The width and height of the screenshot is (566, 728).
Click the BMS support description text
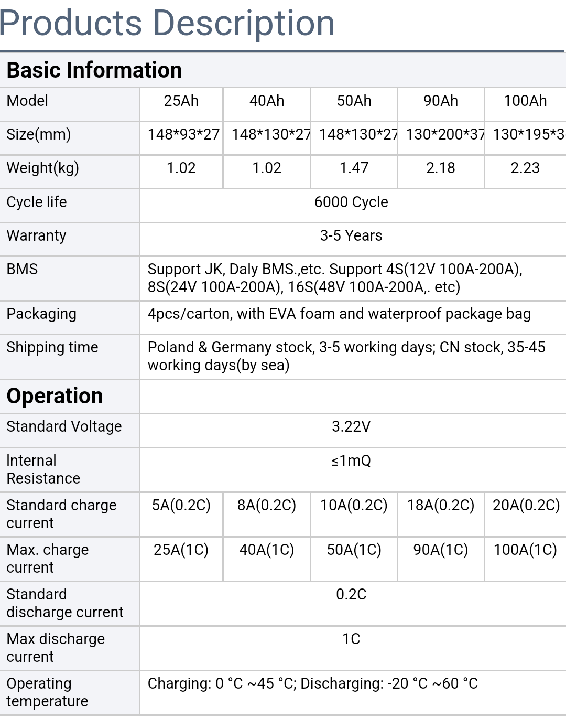[335, 278]
